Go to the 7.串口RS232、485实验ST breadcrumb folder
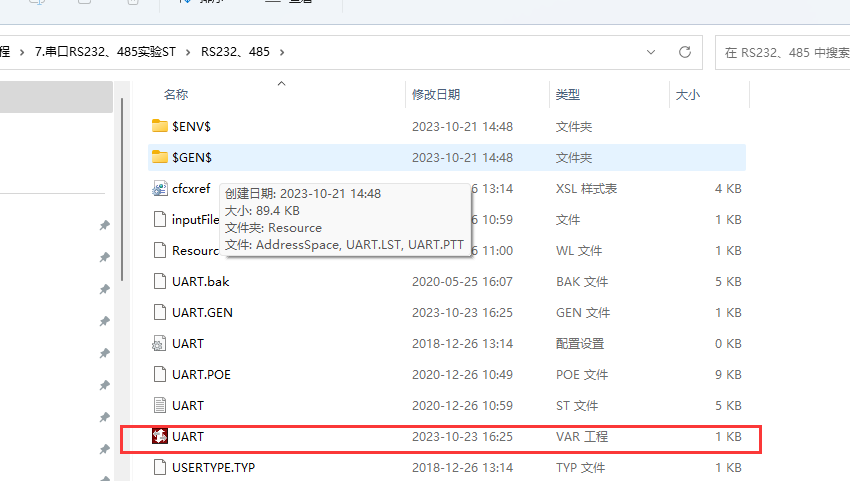The image size is (850, 501). [x=105, y=52]
